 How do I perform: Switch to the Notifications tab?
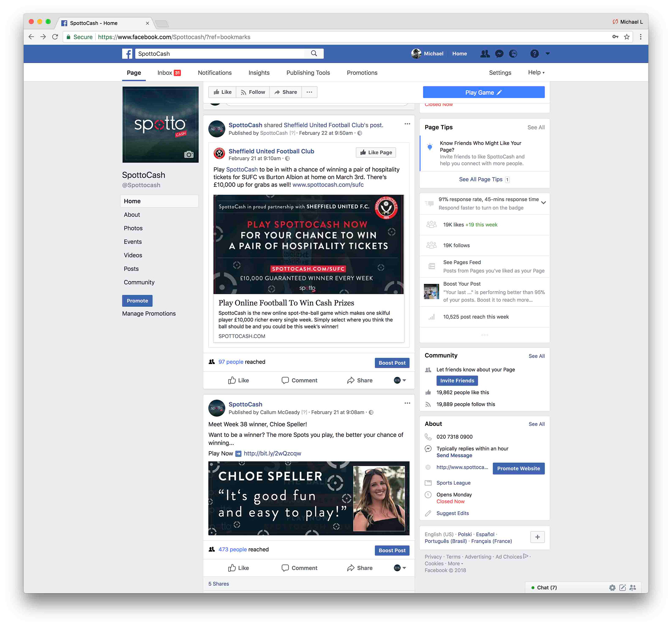pos(215,73)
